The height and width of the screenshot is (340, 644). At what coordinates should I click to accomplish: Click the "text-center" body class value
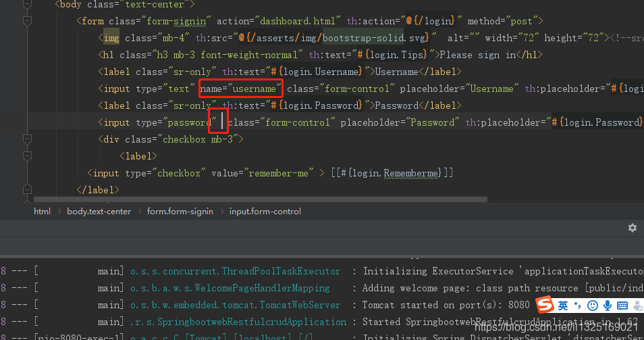coord(155,5)
